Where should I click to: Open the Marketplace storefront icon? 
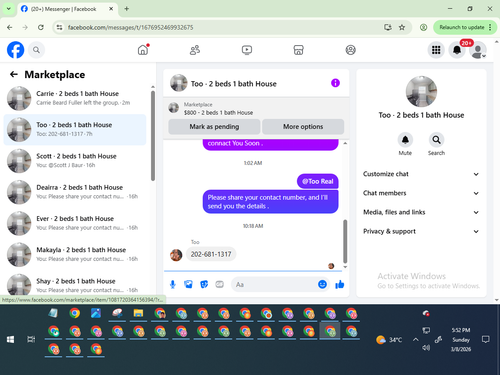(x=298, y=50)
